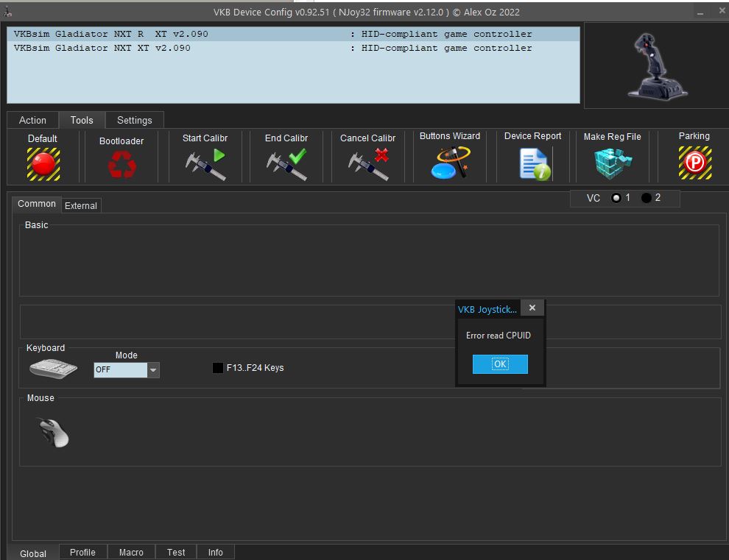Switch to the Action tab

[32, 121]
